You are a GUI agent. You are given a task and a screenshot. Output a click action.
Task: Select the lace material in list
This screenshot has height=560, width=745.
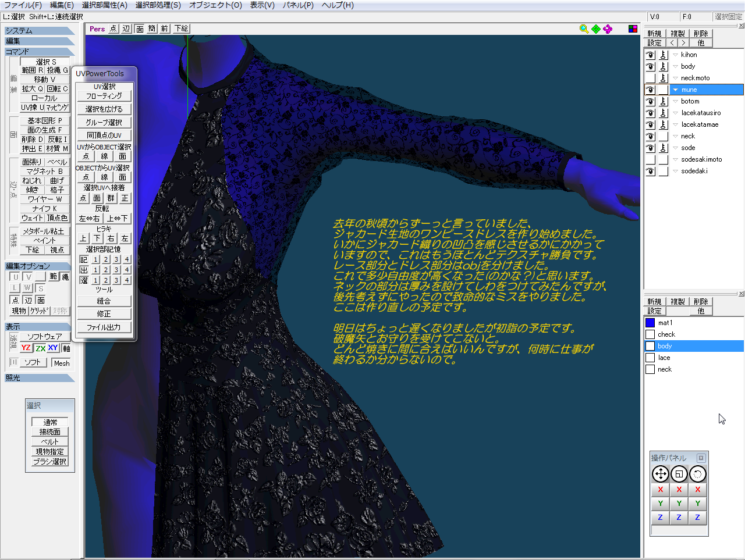(x=664, y=358)
